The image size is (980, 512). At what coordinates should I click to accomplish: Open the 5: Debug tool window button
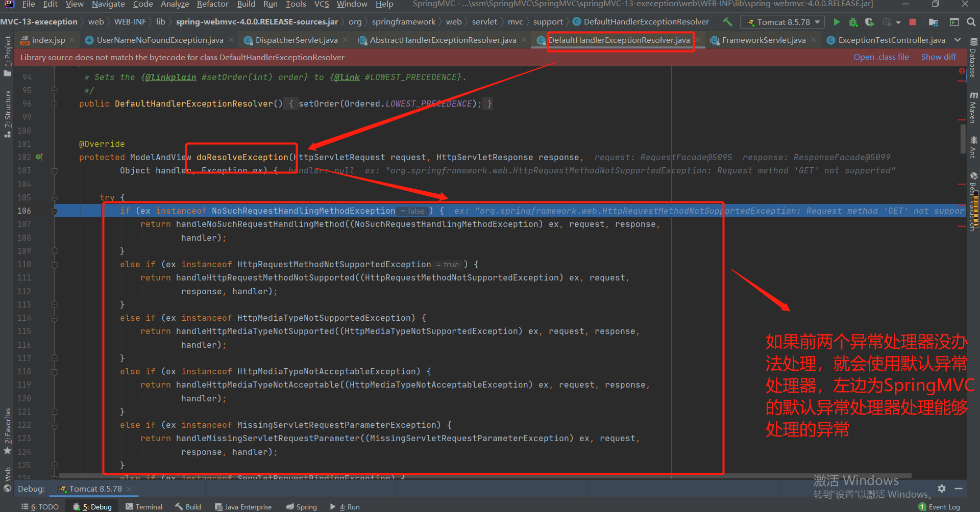click(92, 506)
